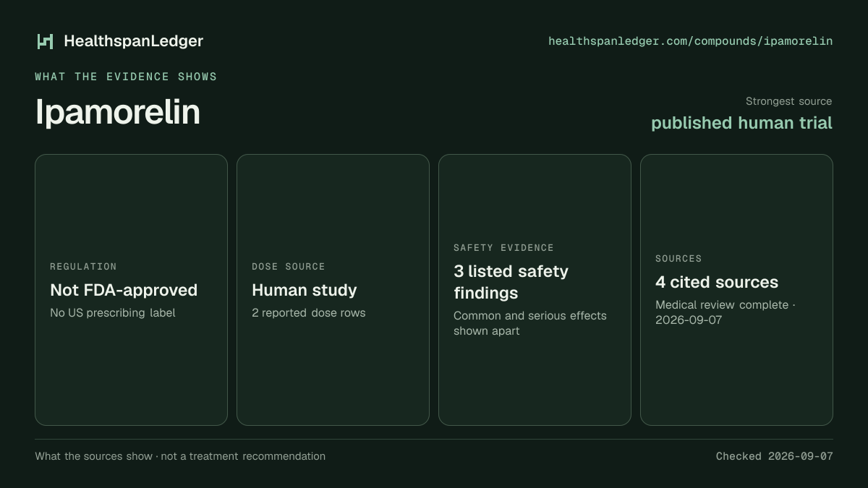This screenshot has width=868, height=488.
Task: Select 'Not FDA-approved' heading
Action: (x=124, y=290)
